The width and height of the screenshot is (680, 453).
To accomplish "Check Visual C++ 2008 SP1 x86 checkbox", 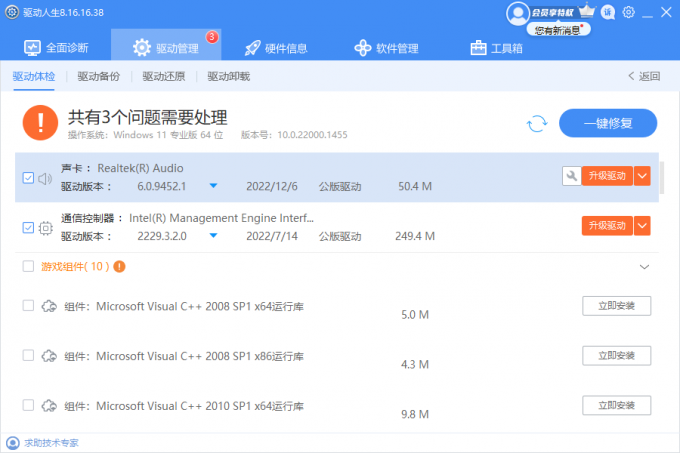I will click(x=28, y=355).
